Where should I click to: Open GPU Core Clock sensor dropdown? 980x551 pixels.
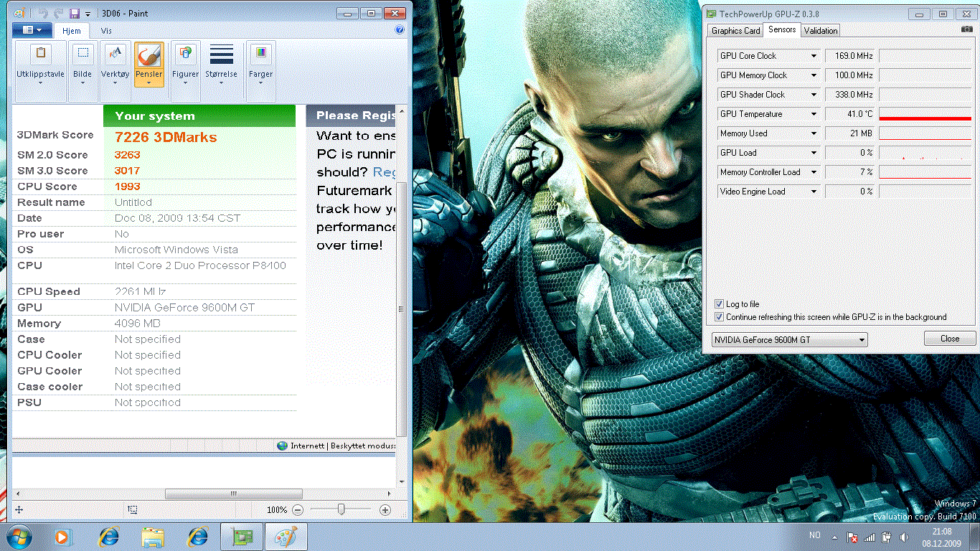[814, 56]
